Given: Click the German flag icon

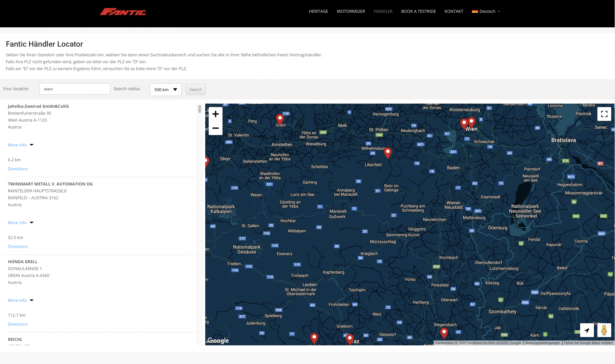Looking at the screenshot, I should click(x=475, y=11).
